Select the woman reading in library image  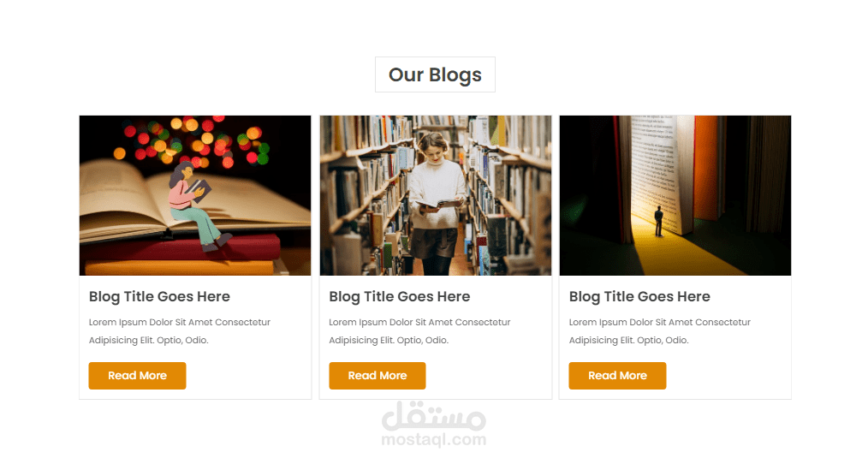point(436,195)
